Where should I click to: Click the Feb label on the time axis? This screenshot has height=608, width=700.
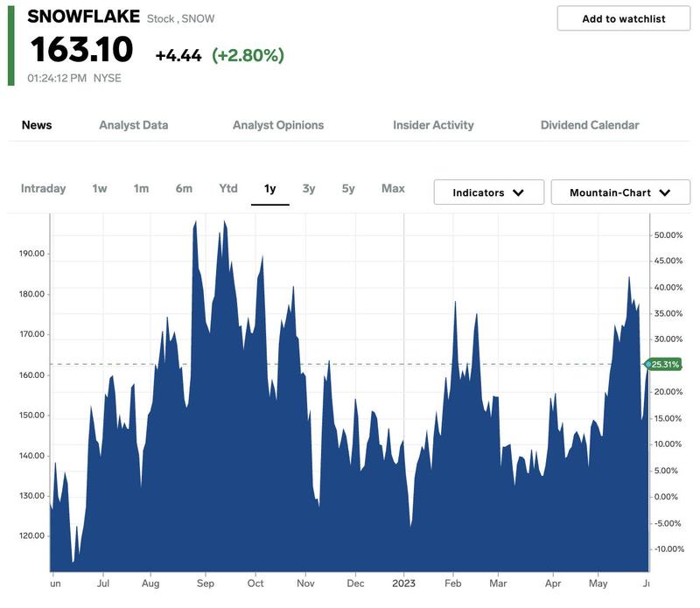coord(452,584)
